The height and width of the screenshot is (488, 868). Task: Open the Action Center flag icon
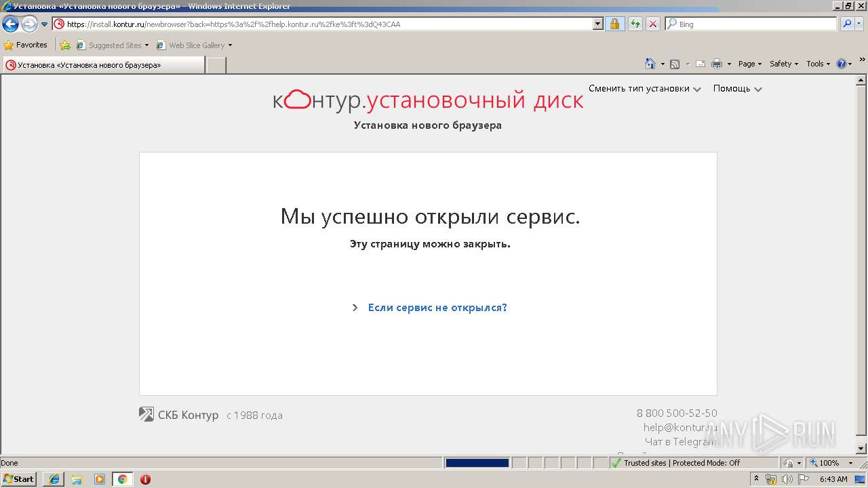pos(803,479)
